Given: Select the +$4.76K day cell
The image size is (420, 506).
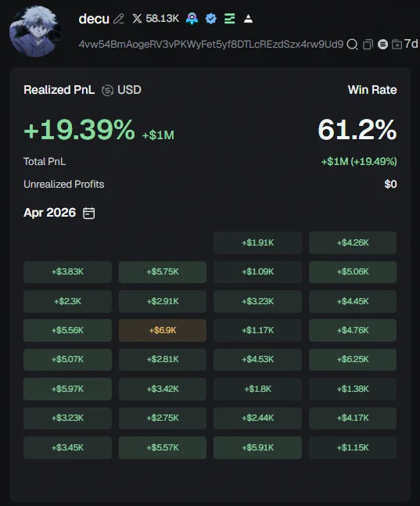Looking at the screenshot, I should (x=353, y=331).
